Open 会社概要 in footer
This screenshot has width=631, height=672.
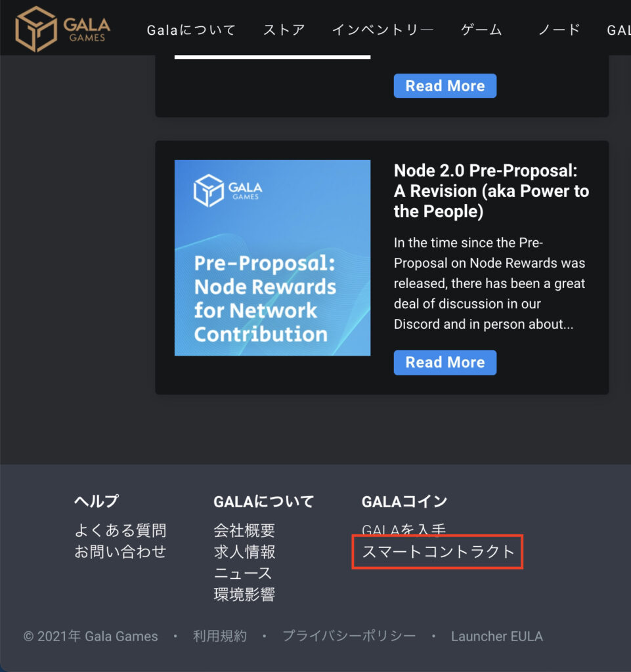[244, 530]
